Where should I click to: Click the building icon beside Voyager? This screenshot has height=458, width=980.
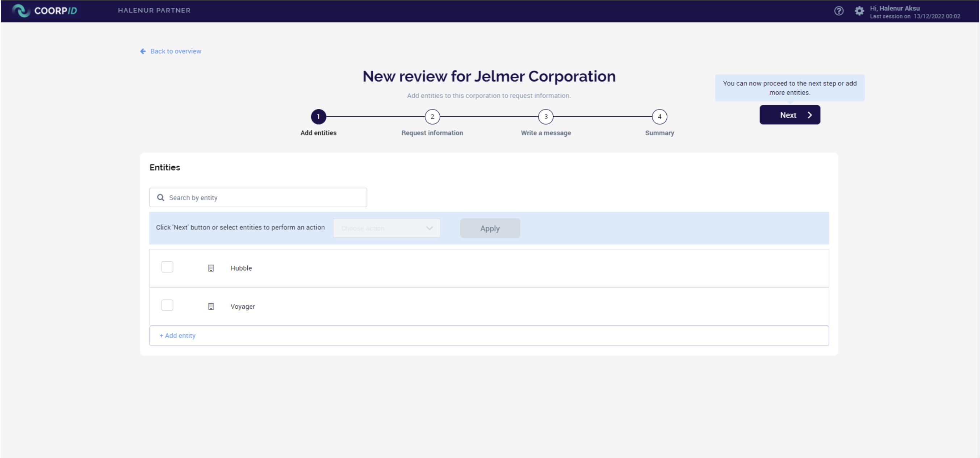coord(211,307)
